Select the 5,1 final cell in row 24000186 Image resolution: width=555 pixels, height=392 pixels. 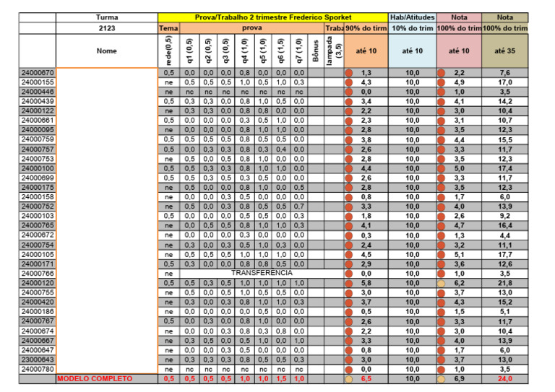click(x=504, y=312)
